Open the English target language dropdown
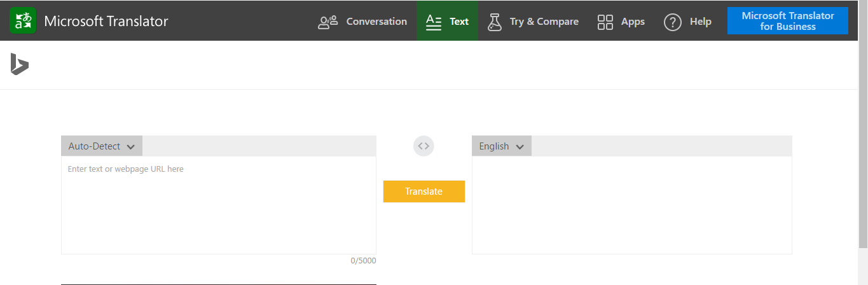868x285 pixels. click(501, 146)
